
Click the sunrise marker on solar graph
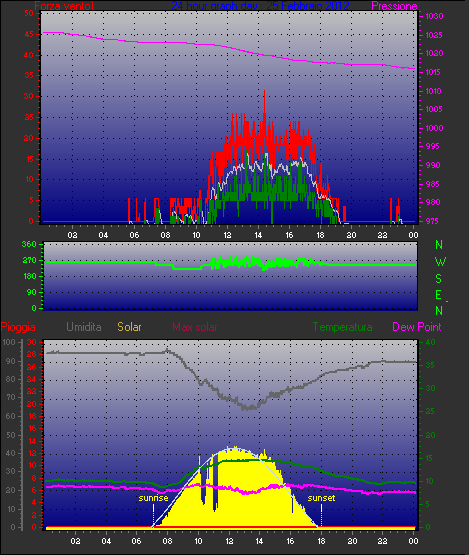(153, 498)
